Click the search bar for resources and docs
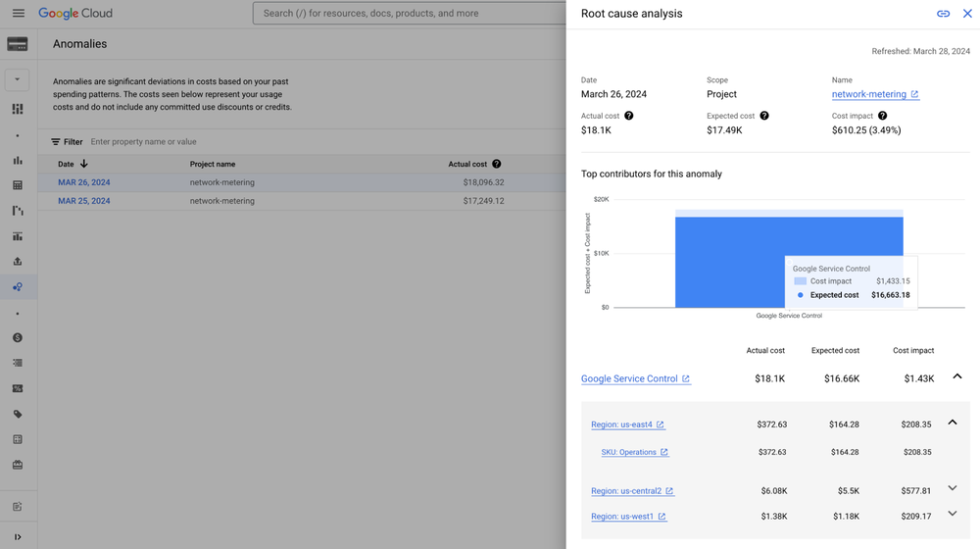 410,13
